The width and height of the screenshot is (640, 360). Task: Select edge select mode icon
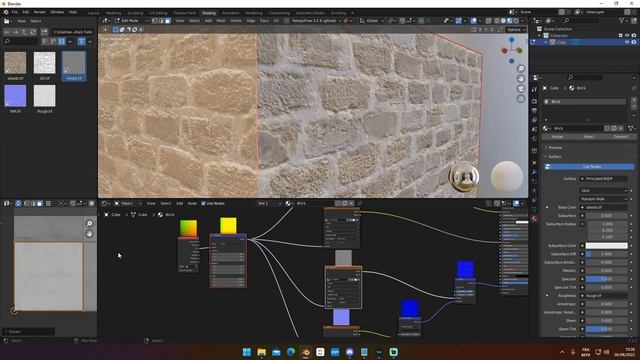point(161,21)
